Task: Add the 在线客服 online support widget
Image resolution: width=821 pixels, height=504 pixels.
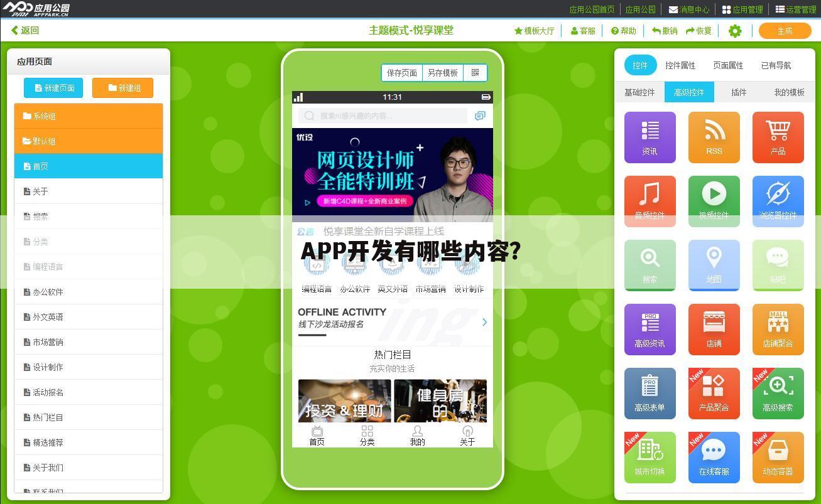Action: pos(714,458)
